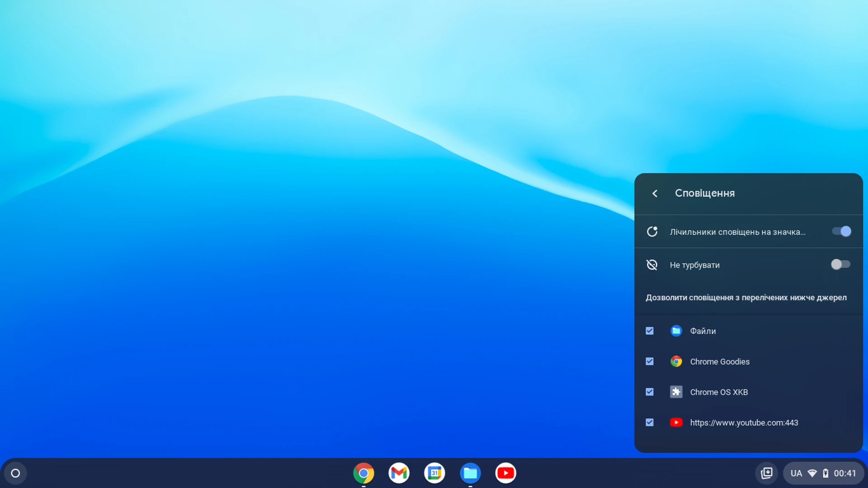Uncheck the Chrome Goodies checkbox
The image size is (868, 488).
click(x=650, y=361)
